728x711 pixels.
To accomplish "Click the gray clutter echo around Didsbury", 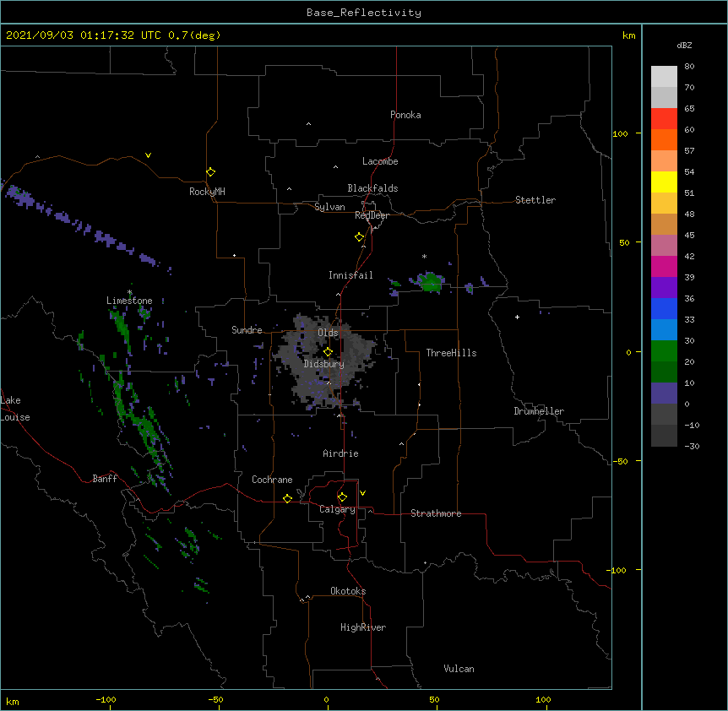I will [x=325, y=361].
